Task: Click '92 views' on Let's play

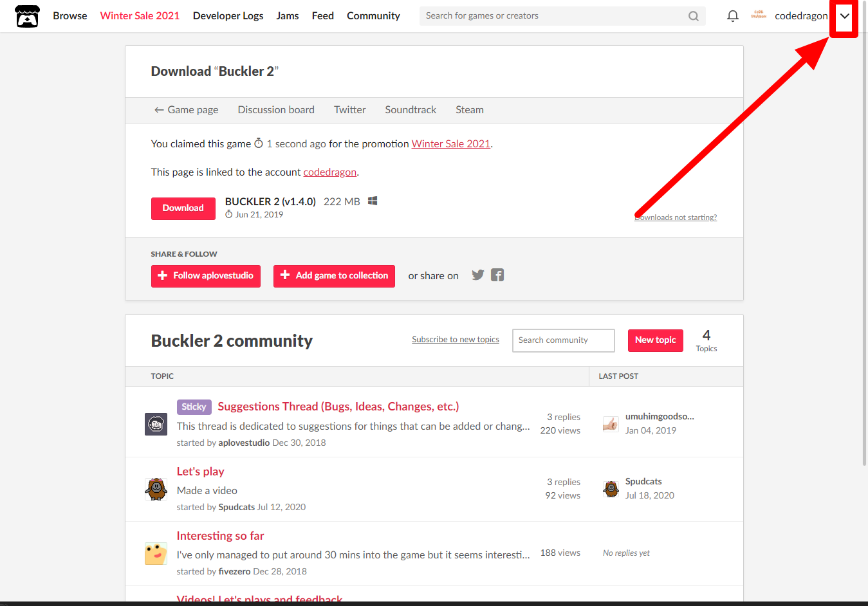Action: (x=562, y=495)
